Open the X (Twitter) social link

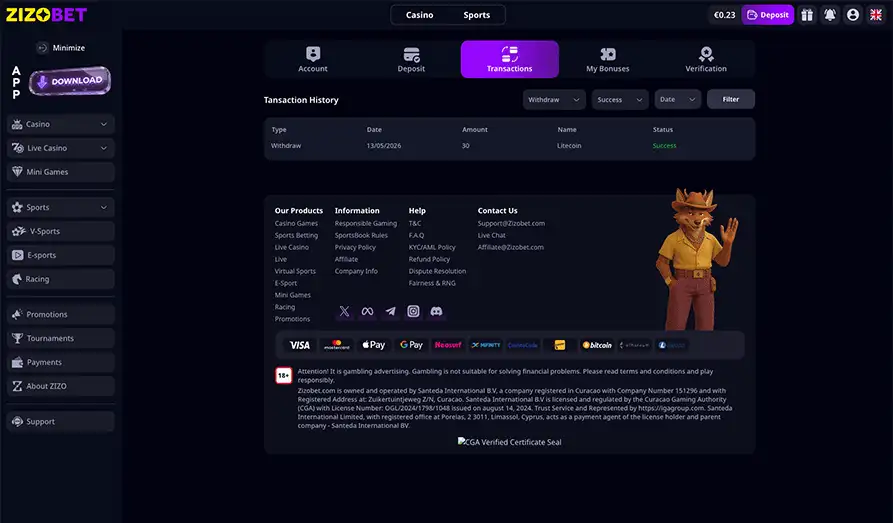[x=345, y=311]
